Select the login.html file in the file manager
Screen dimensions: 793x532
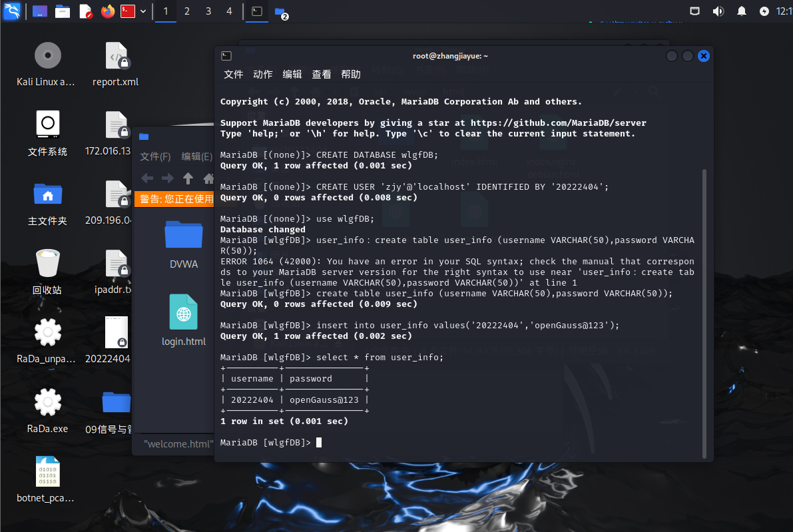click(x=184, y=321)
